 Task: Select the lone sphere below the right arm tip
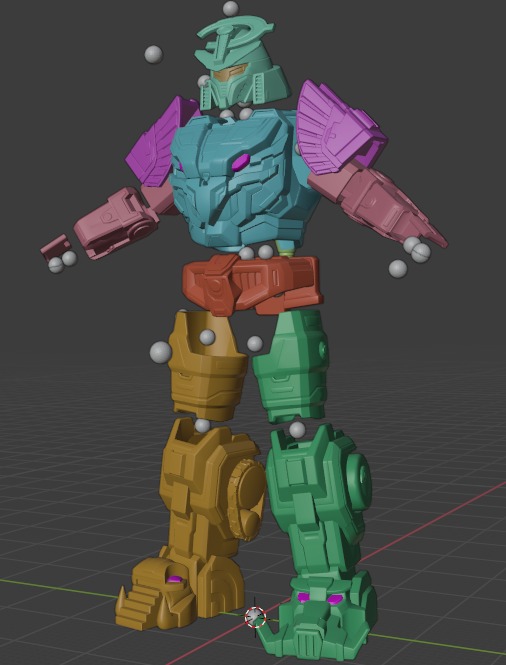pyautogui.click(x=398, y=269)
